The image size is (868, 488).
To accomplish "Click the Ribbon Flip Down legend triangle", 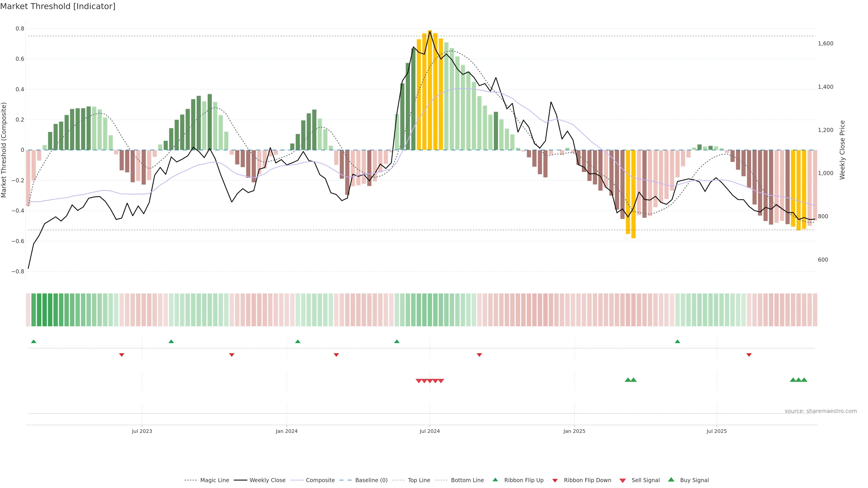I will (555, 480).
